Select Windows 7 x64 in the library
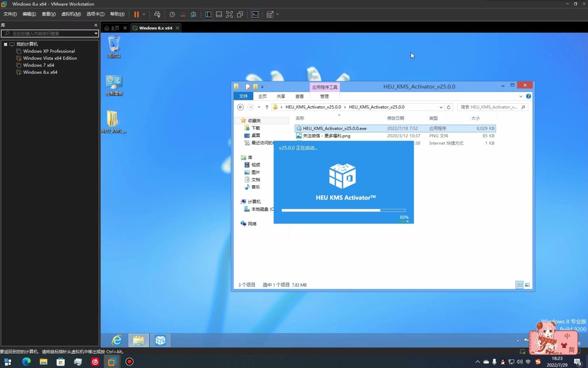 tap(38, 65)
